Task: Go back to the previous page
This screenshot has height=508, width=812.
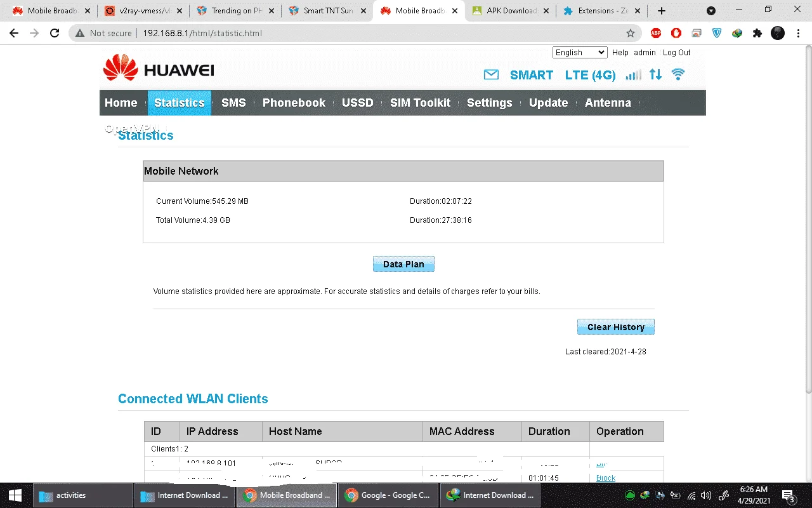Action: click(x=14, y=33)
